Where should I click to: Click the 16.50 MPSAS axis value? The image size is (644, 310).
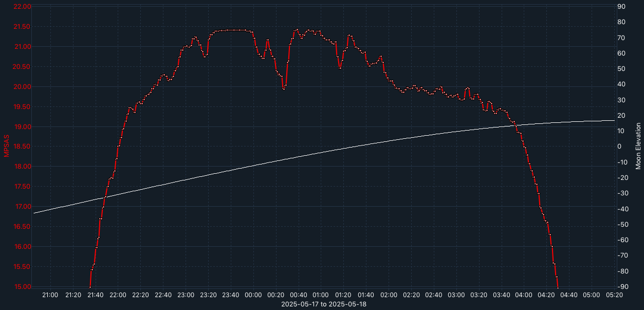pyautogui.click(x=23, y=227)
